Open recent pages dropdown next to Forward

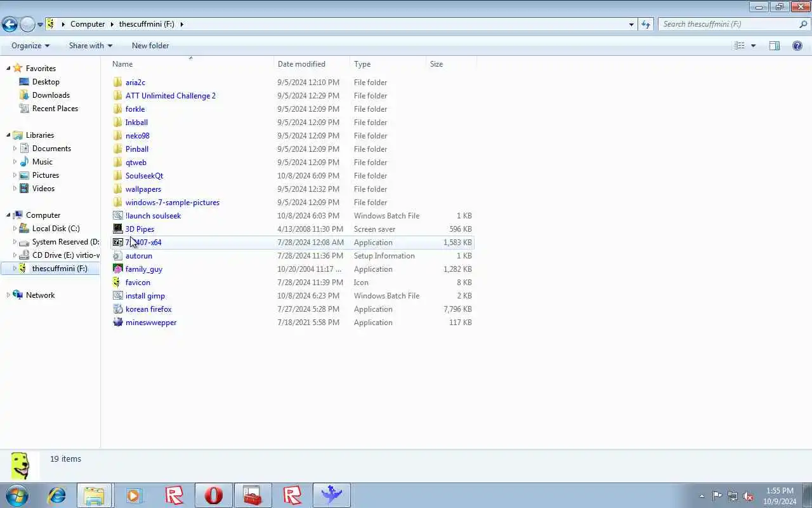[40, 25]
